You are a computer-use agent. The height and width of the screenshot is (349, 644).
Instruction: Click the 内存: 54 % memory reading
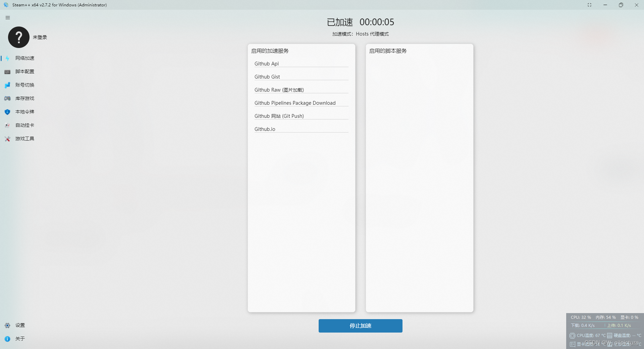(606, 317)
